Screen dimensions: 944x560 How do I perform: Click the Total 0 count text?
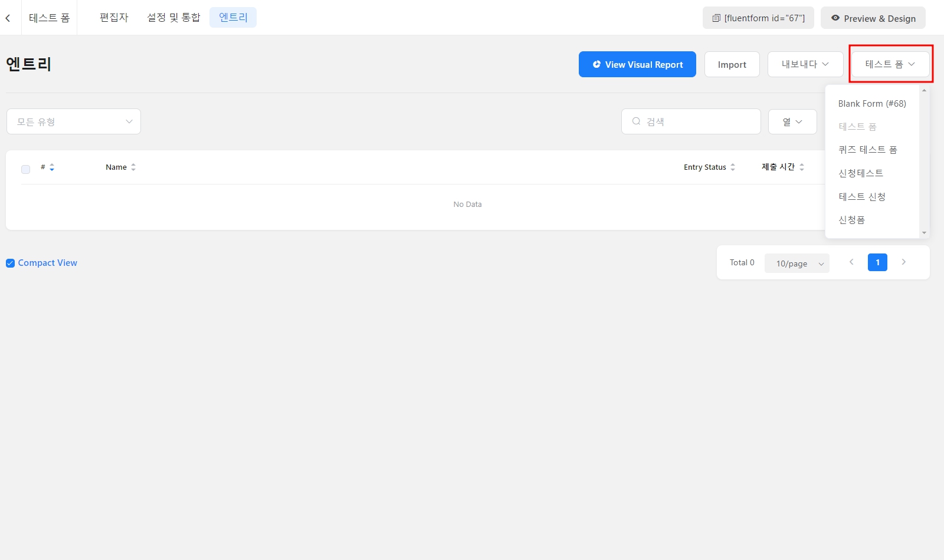(x=742, y=262)
